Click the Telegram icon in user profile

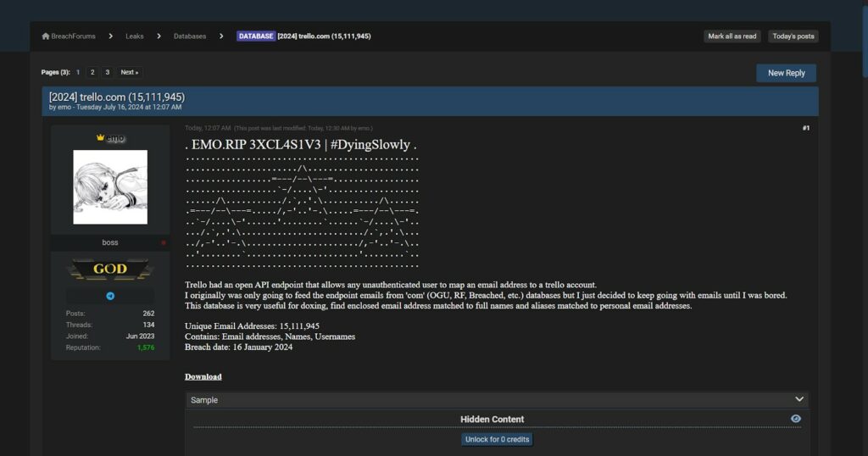[x=110, y=296]
